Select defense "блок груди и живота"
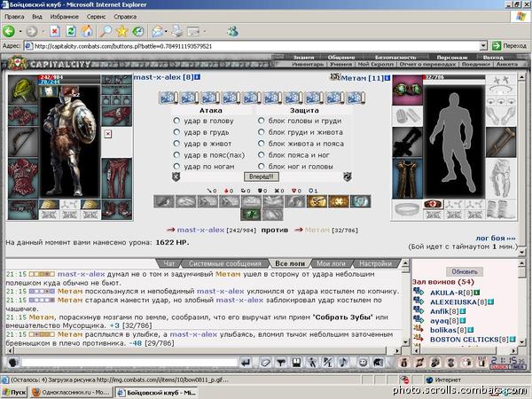The width and height of the screenshot is (532, 399). pos(261,132)
